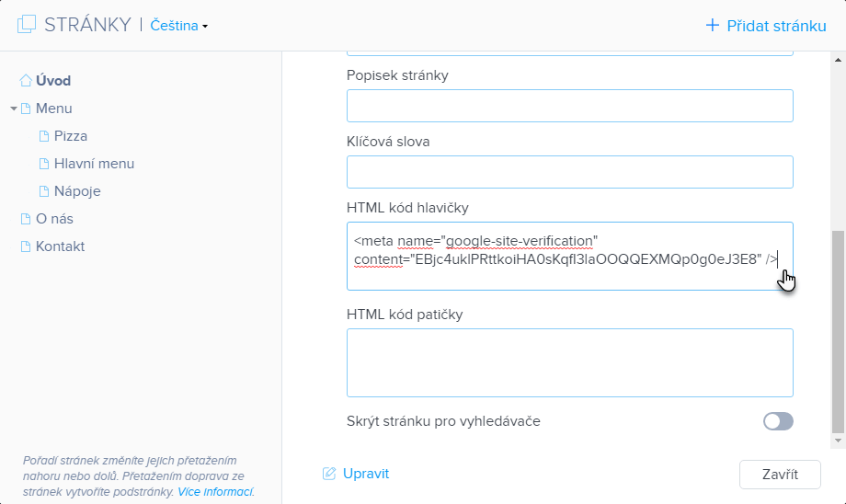Click the page icon next to Kontakt

click(26, 246)
